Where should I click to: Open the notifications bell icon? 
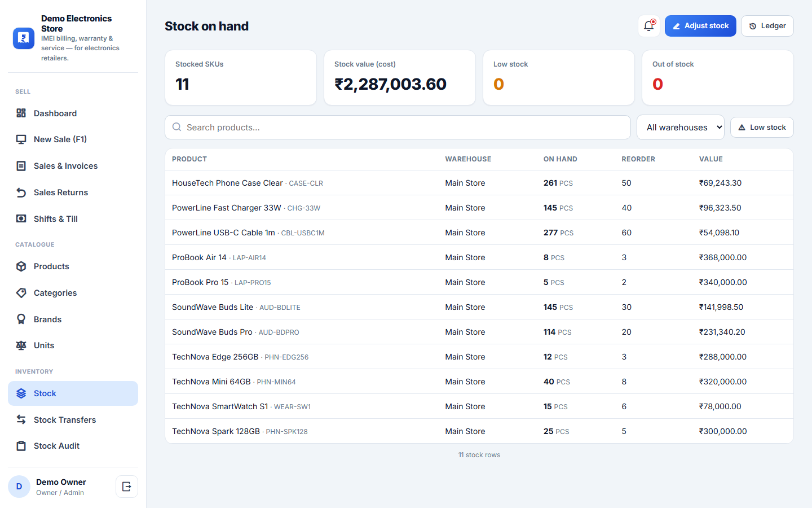pos(648,26)
